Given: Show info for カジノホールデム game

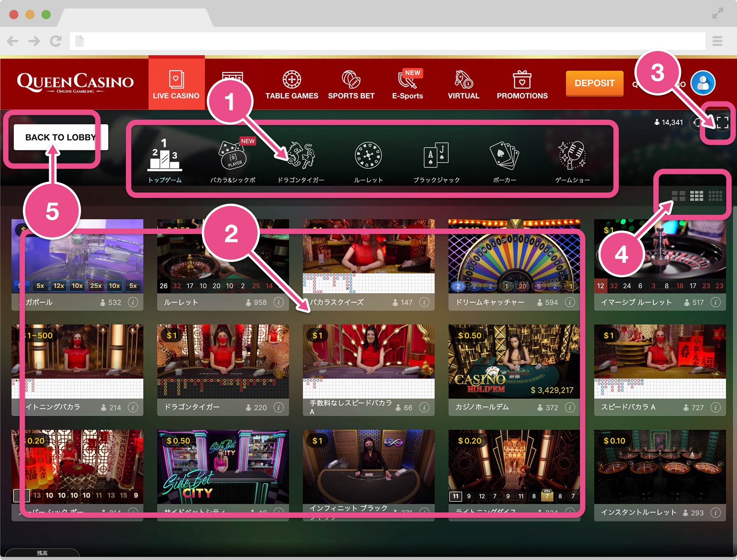Looking at the screenshot, I should coord(570,407).
